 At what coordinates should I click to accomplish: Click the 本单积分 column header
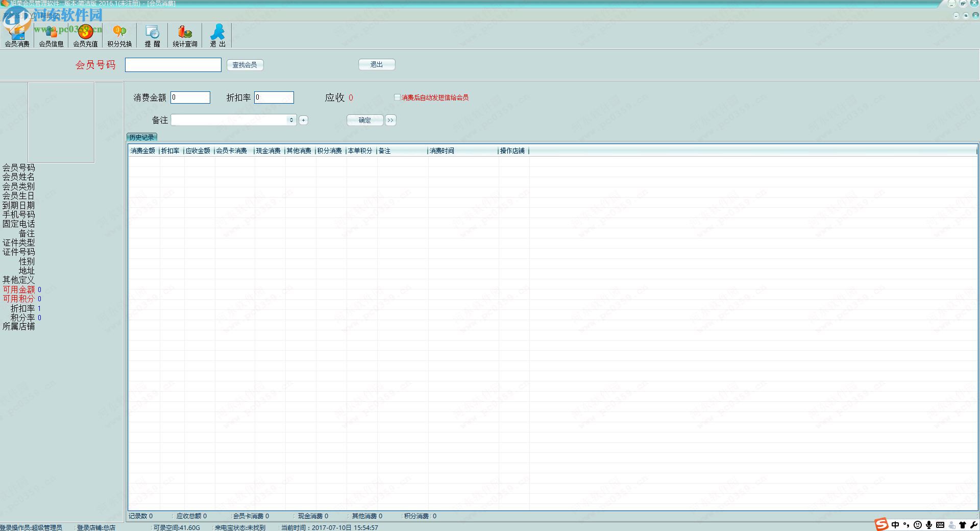tap(361, 151)
